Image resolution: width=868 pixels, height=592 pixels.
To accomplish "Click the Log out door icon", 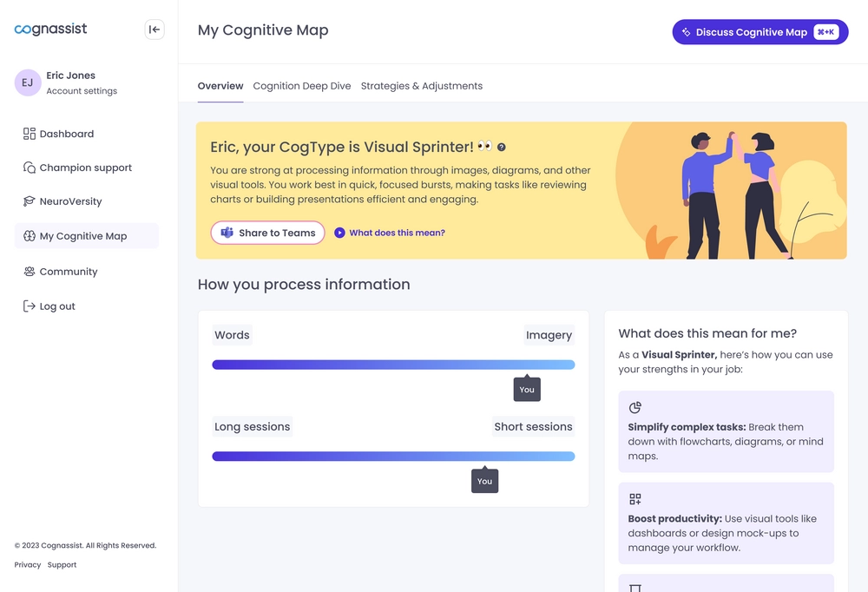I will (x=30, y=306).
